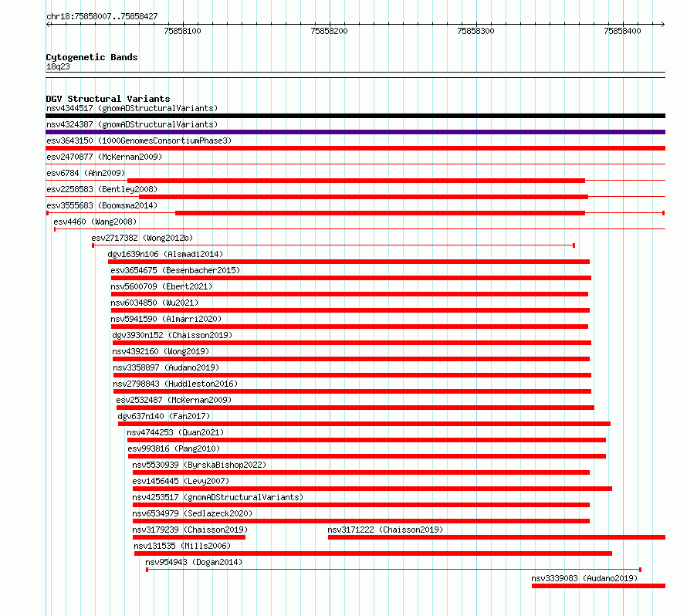
Task: Click the red bar of esv3643150
Action: click(355, 148)
